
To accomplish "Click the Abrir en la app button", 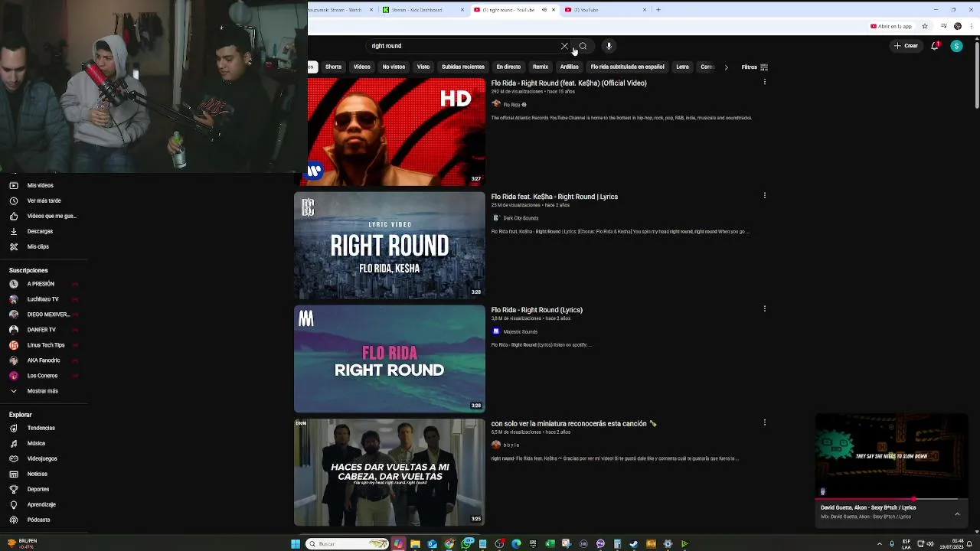I will (x=891, y=26).
